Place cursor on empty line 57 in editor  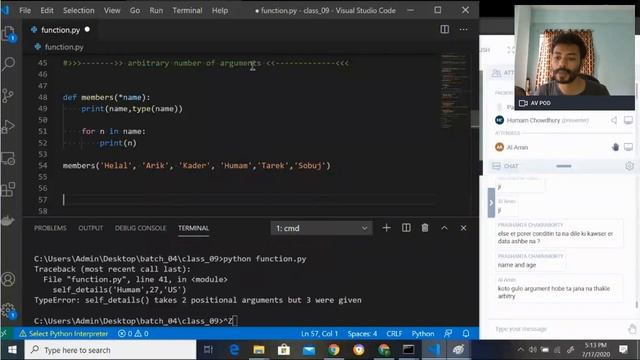coord(249,200)
